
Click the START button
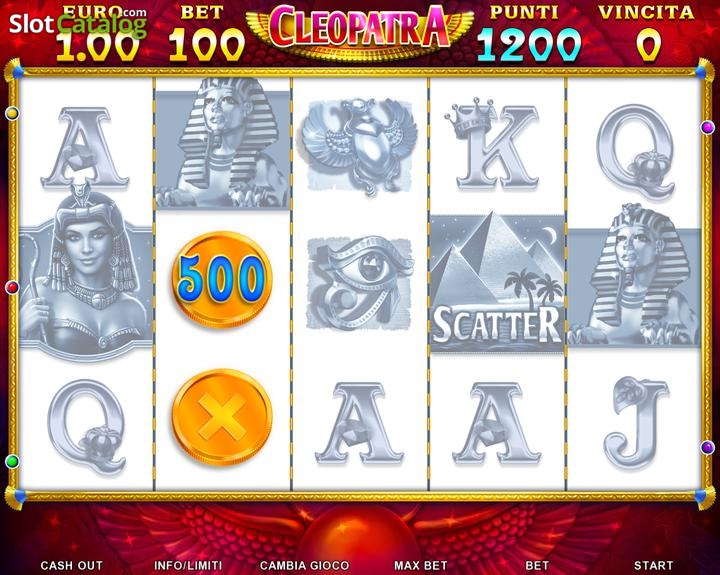pyautogui.click(x=653, y=565)
